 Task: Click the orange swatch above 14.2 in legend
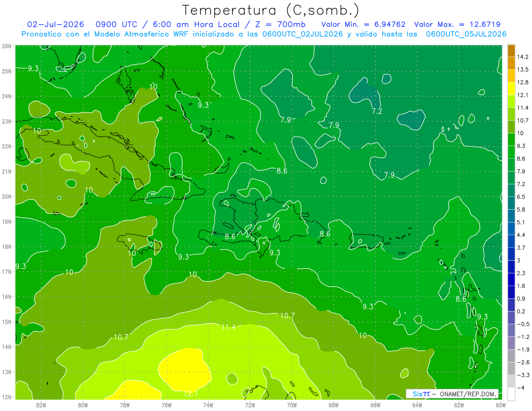tap(511, 51)
